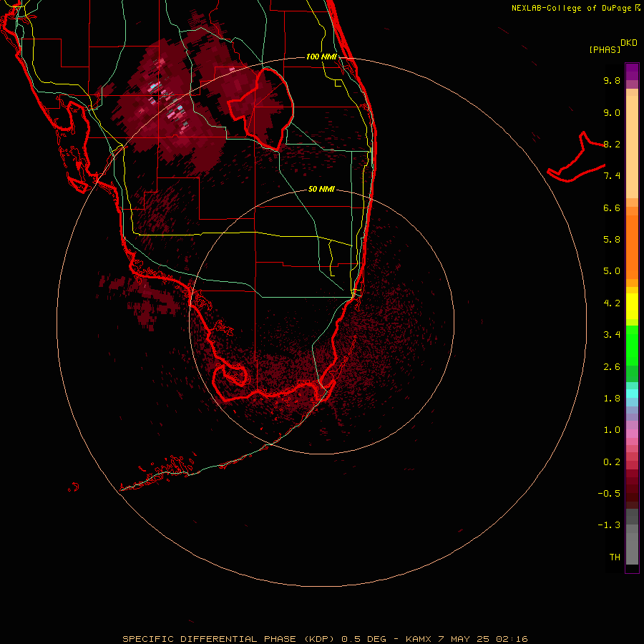The image size is (644, 644).
Task: Click the SPECIFIC DIFFERENTIAL PHASE (KDP) product title
Action: (227, 639)
